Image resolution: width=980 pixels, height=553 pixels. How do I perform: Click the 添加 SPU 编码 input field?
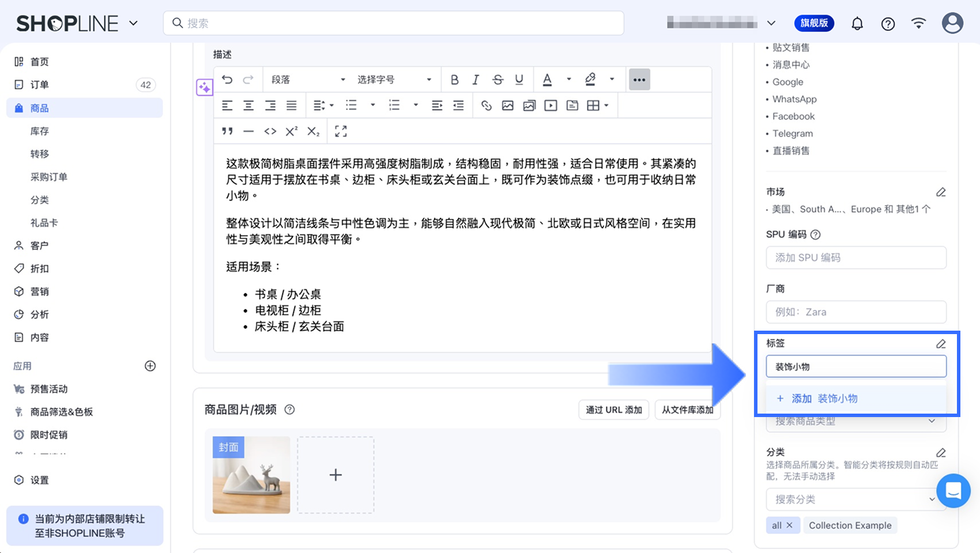click(x=856, y=257)
